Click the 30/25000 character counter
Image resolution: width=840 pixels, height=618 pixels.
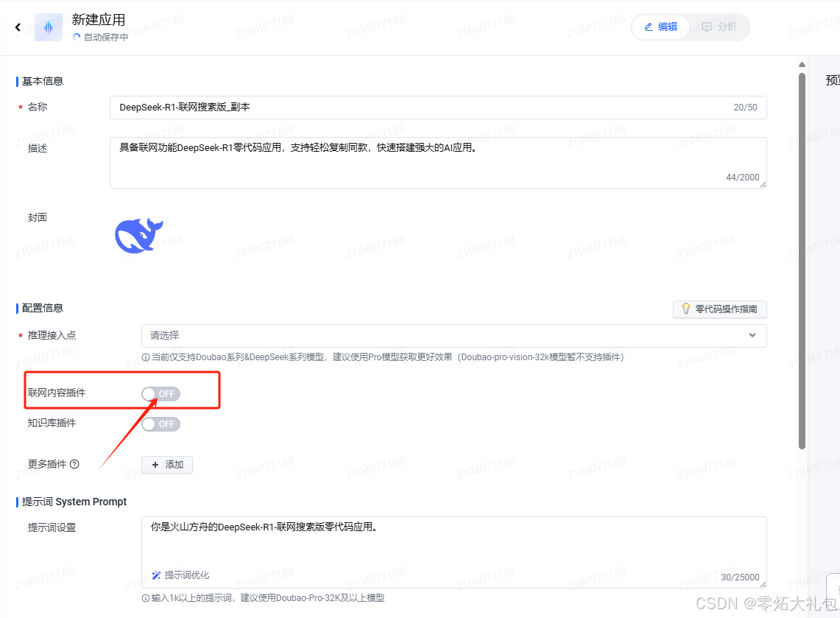tap(740, 577)
